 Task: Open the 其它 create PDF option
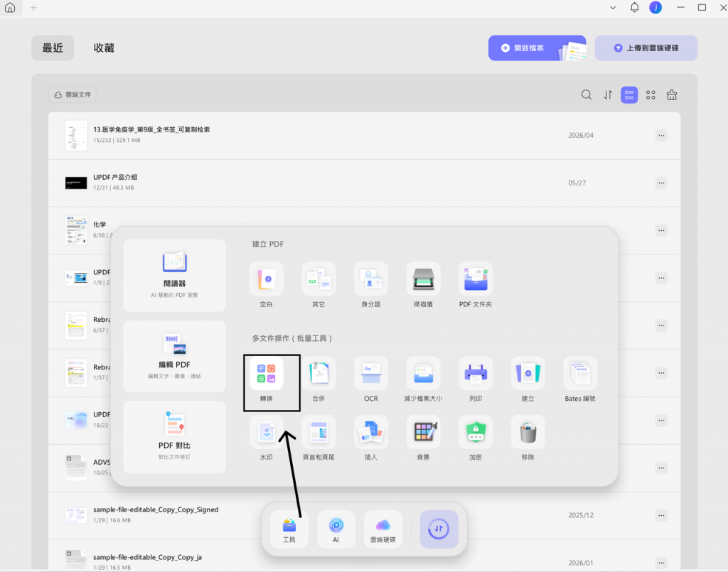coord(318,279)
